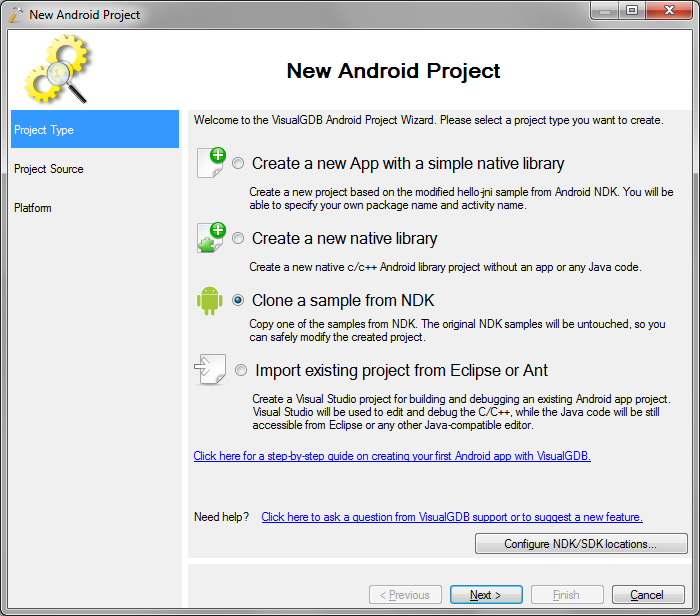700x616 pixels.
Task: Click the 'Need help?' label
Action: tap(221, 517)
